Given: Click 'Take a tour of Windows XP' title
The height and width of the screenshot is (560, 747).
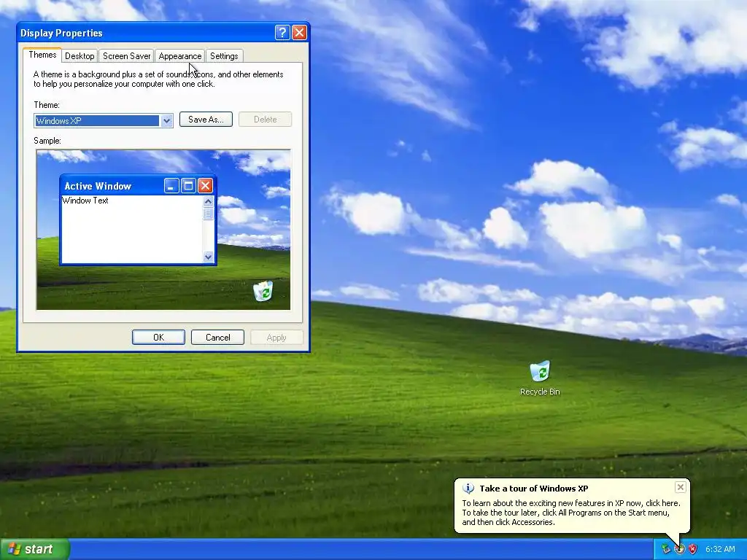Looking at the screenshot, I should coord(533,488).
